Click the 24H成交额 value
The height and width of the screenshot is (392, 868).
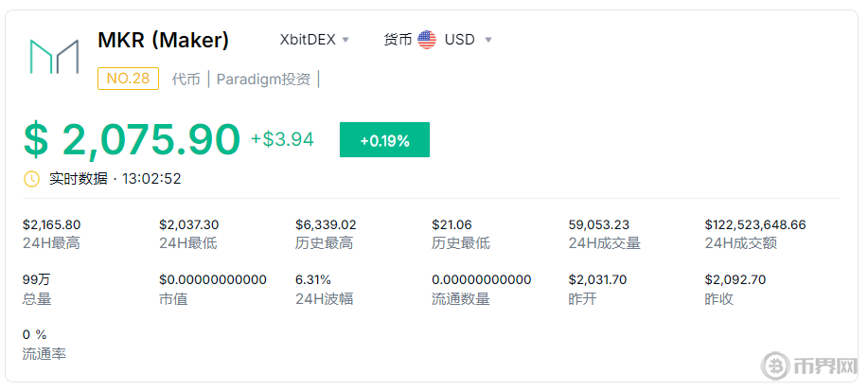pos(755,224)
